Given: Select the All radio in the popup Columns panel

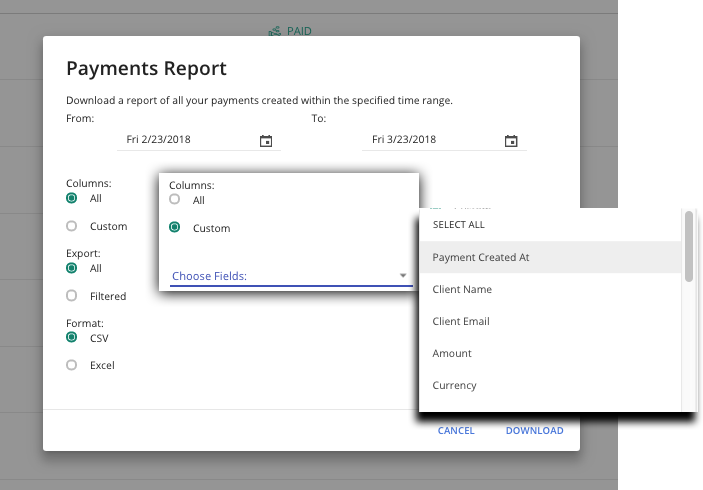Looking at the screenshot, I should (174, 199).
